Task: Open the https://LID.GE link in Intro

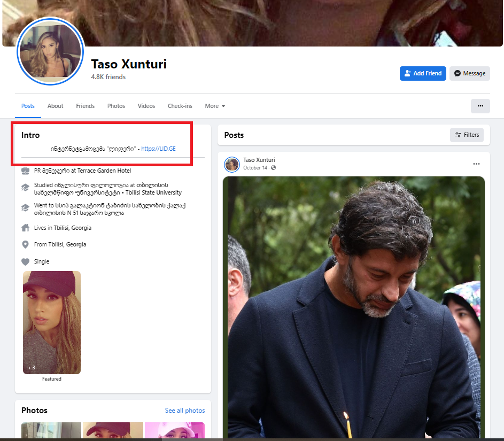Action: point(158,149)
